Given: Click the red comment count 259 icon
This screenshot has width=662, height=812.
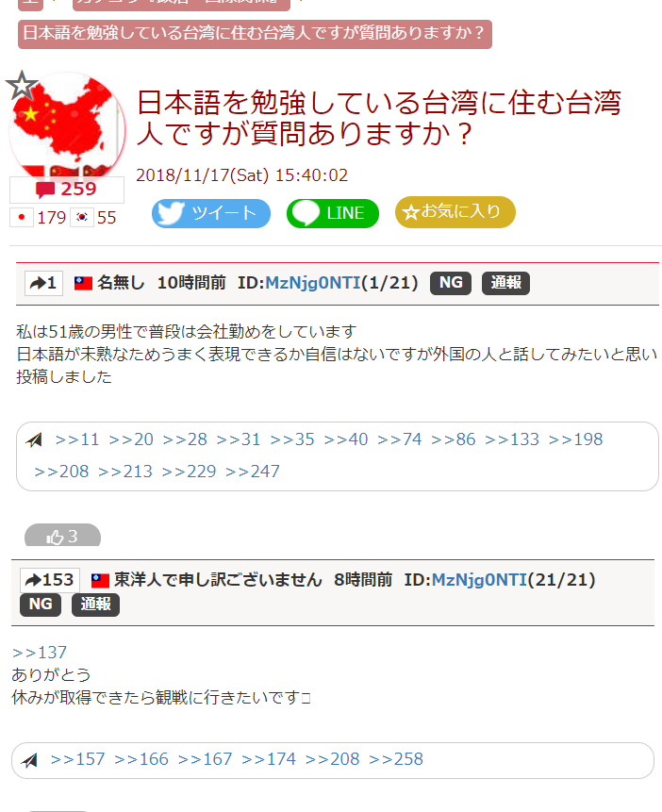Looking at the screenshot, I should point(67,190).
